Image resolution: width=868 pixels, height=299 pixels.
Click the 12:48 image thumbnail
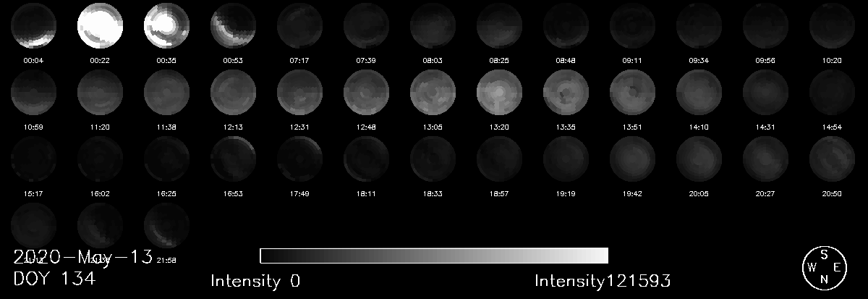365,93
